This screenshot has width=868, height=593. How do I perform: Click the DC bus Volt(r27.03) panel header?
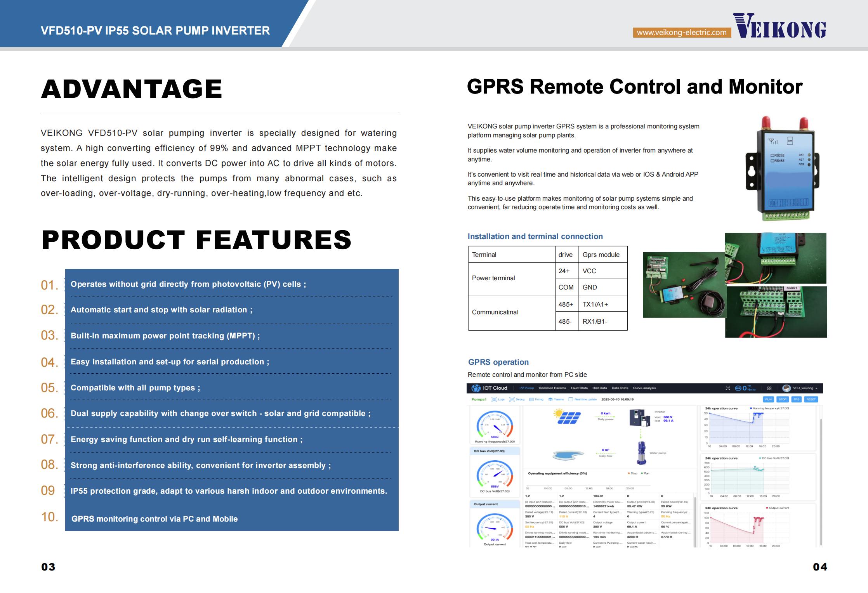coord(495,451)
